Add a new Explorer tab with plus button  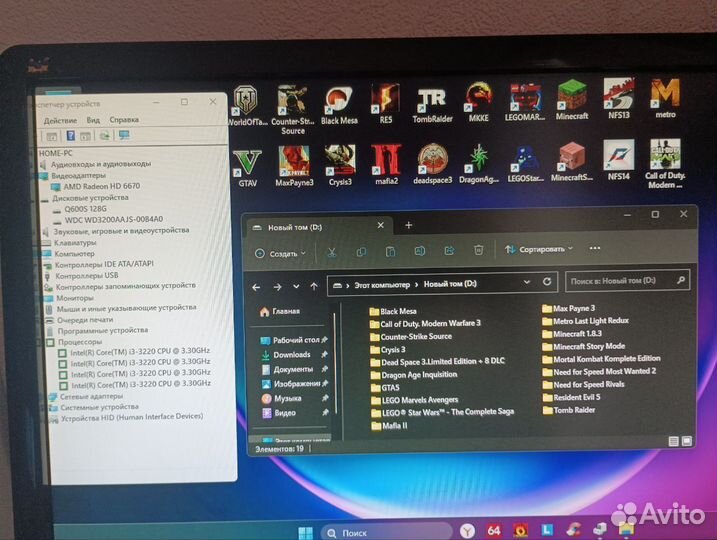point(408,225)
